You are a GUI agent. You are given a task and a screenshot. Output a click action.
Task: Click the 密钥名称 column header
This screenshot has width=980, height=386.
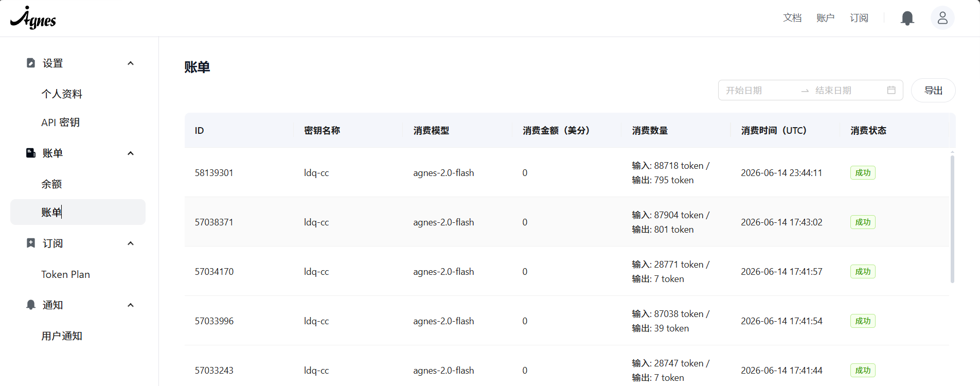click(348, 130)
